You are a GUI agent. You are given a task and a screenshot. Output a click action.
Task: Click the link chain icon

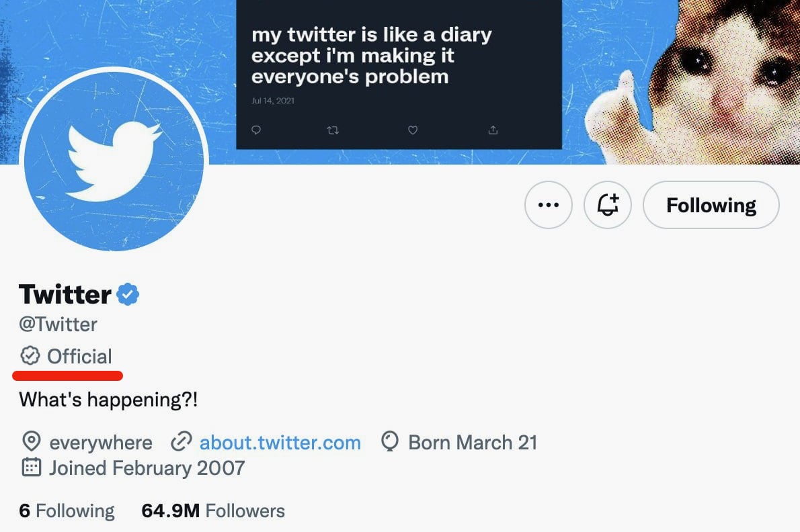(181, 443)
